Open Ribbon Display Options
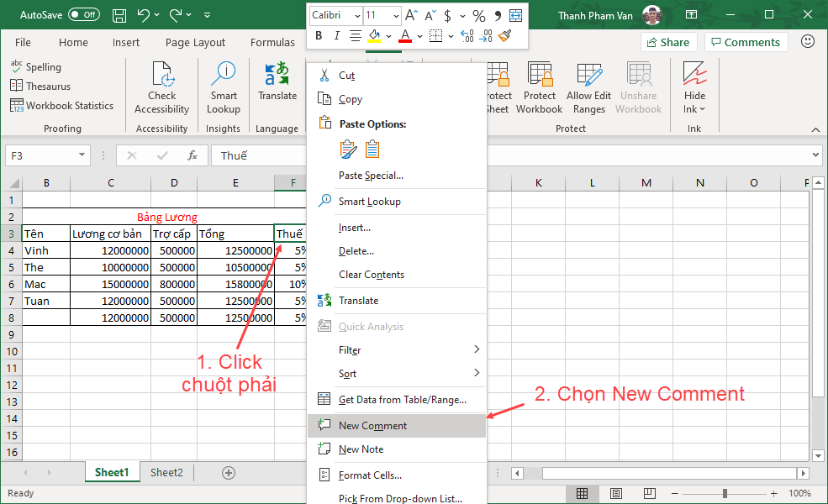This screenshot has width=828, height=504. [691, 15]
